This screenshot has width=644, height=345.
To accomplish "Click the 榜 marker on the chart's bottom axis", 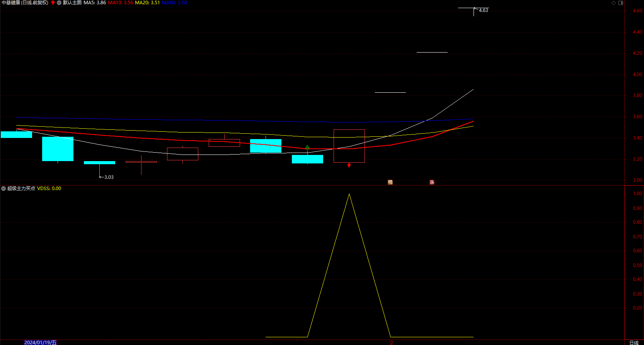I will 390,182.
